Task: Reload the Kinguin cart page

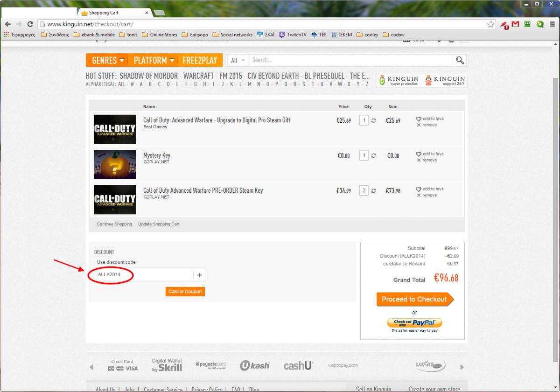Action: [x=30, y=24]
